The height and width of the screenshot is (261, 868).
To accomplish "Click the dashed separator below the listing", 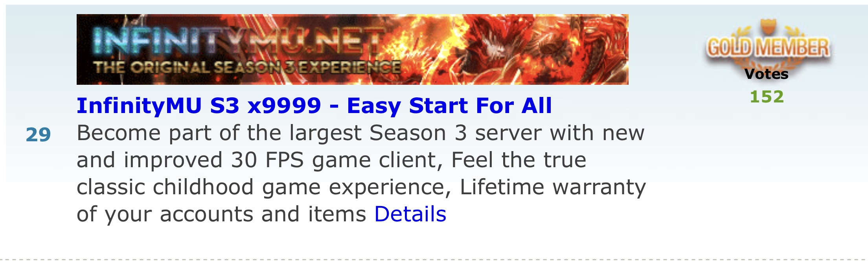I will click(x=434, y=259).
